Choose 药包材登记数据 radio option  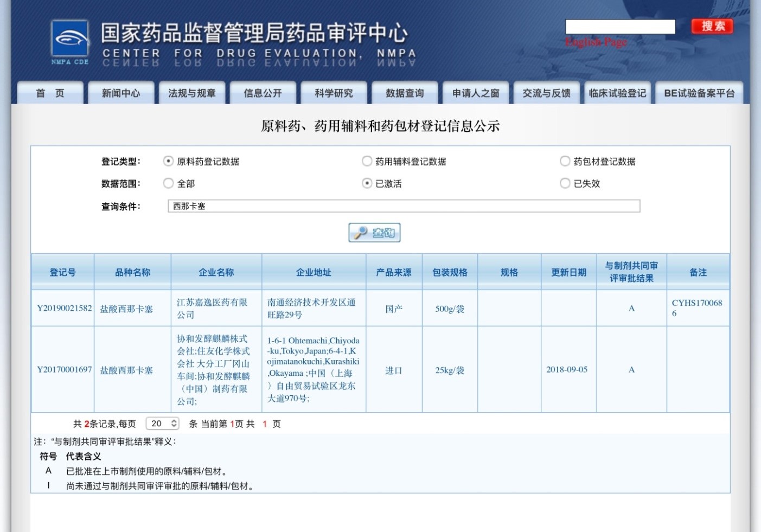[565, 161]
